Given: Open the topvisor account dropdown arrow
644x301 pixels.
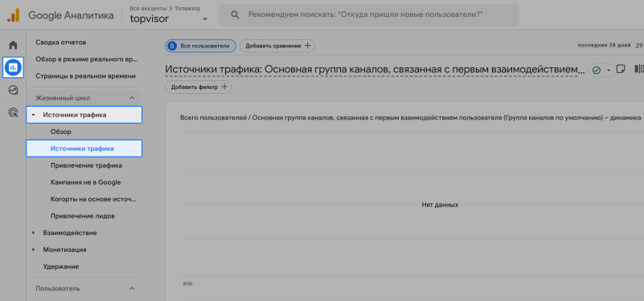Looking at the screenshot, I should (x=205, y=19).
